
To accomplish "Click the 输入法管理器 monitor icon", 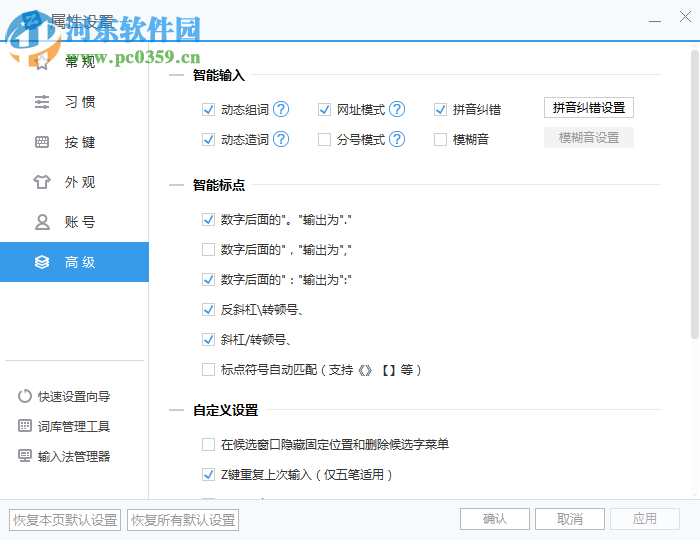I will tap(25, 456).
